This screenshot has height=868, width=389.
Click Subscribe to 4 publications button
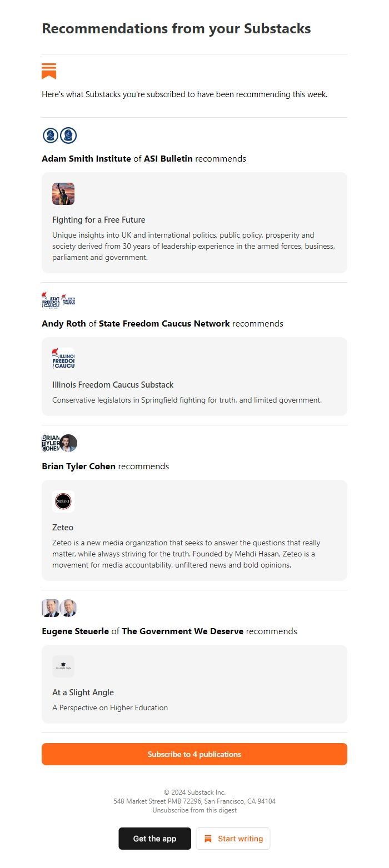[x=194, y=754]
